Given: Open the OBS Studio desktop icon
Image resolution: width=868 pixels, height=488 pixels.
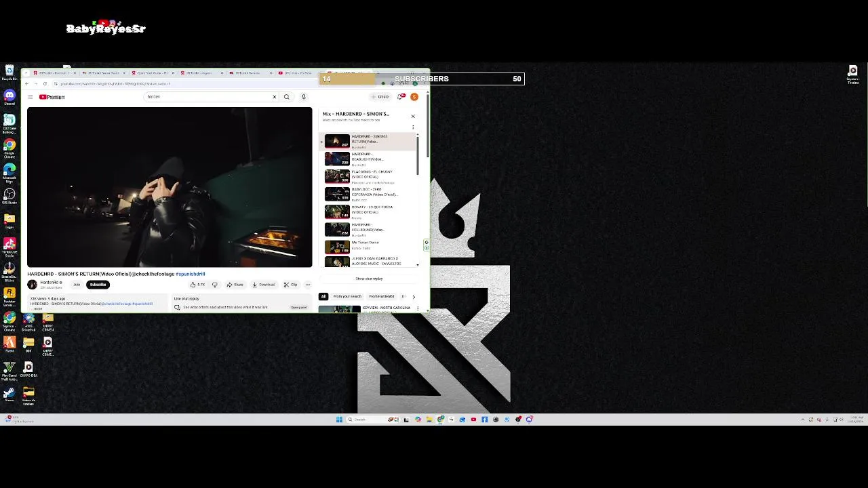Looking at the screenshot, I should point(9,197).
